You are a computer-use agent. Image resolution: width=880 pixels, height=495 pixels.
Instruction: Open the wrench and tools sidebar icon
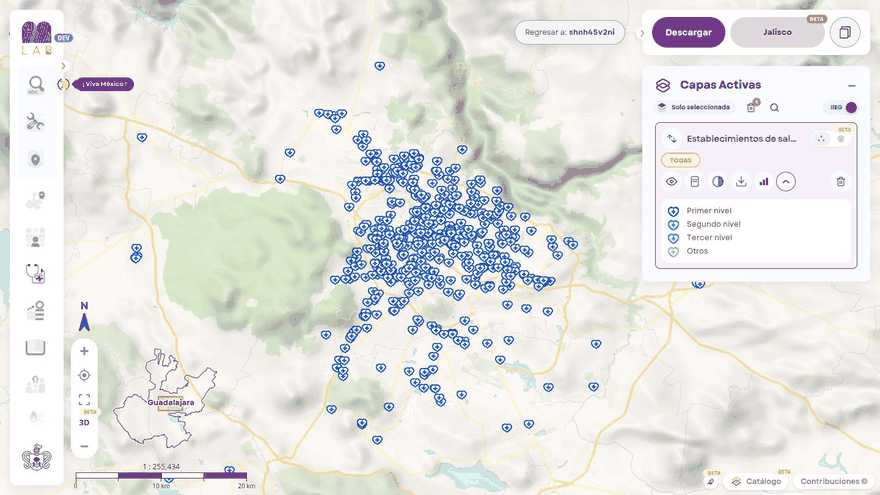(x=36, y=122)
